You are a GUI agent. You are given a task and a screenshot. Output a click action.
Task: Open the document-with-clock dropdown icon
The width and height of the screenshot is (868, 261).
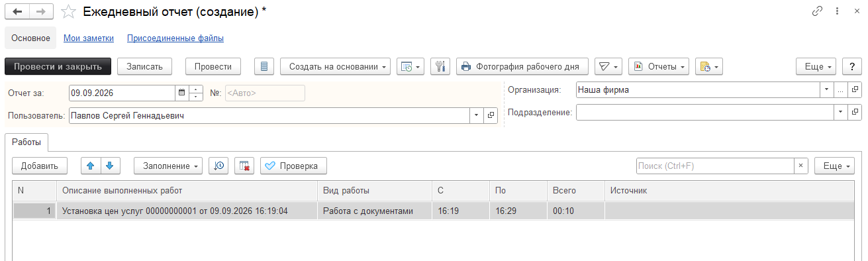(708, 66)
